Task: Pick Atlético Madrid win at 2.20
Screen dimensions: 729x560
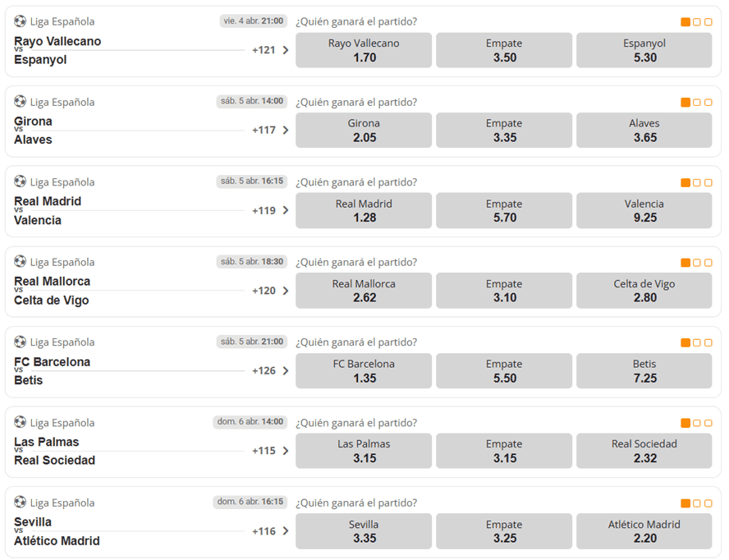Action: [644, 531]
